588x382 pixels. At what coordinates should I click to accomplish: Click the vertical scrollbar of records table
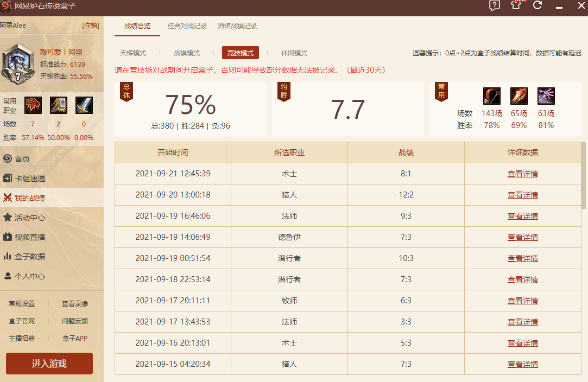pos(584,175)
